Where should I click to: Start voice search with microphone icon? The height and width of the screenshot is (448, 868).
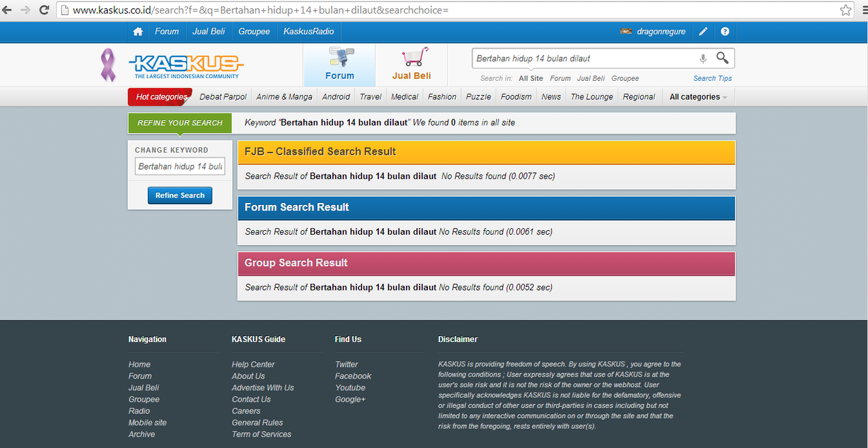click(x=703, y=58)
